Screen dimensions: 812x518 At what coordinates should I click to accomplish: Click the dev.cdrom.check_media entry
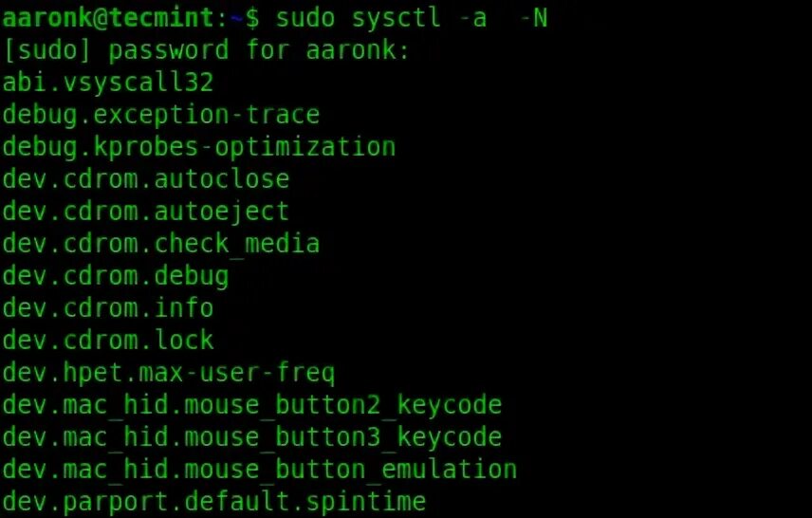pyautogui.click(x=161, y=244)
